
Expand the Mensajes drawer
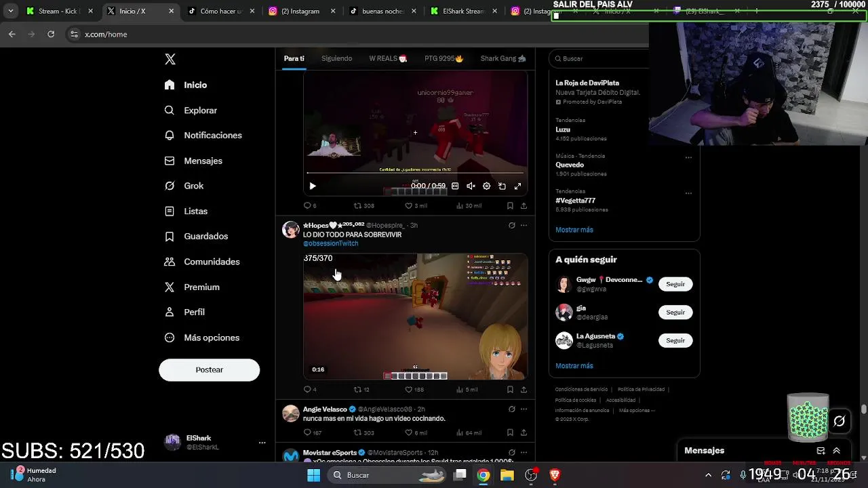tap(836, 451)
